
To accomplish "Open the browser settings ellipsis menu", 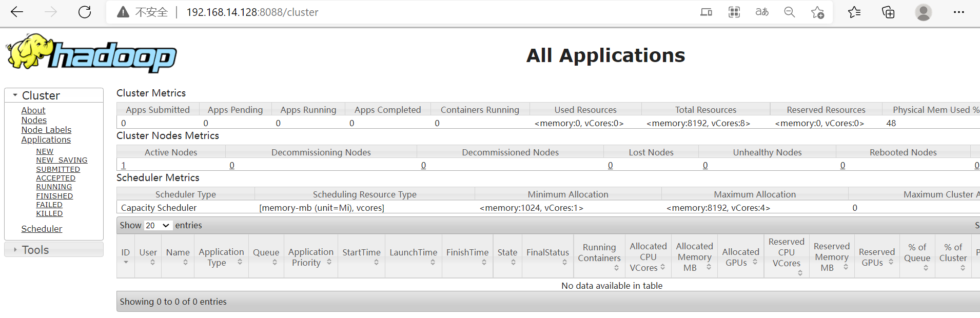I will click(x=959, y=12).
